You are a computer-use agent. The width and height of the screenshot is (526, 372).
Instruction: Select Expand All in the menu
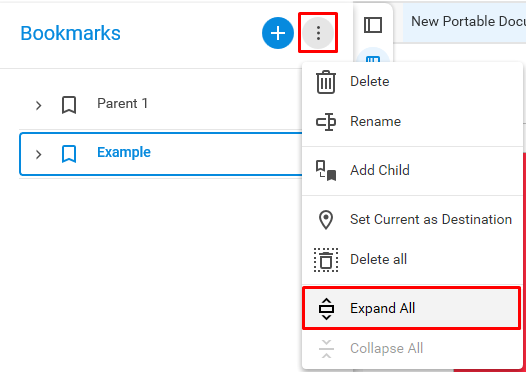coord(412,308)
